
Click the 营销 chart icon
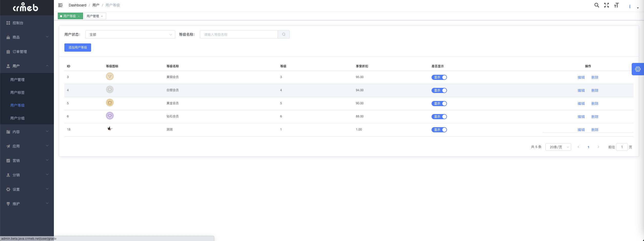8,161
